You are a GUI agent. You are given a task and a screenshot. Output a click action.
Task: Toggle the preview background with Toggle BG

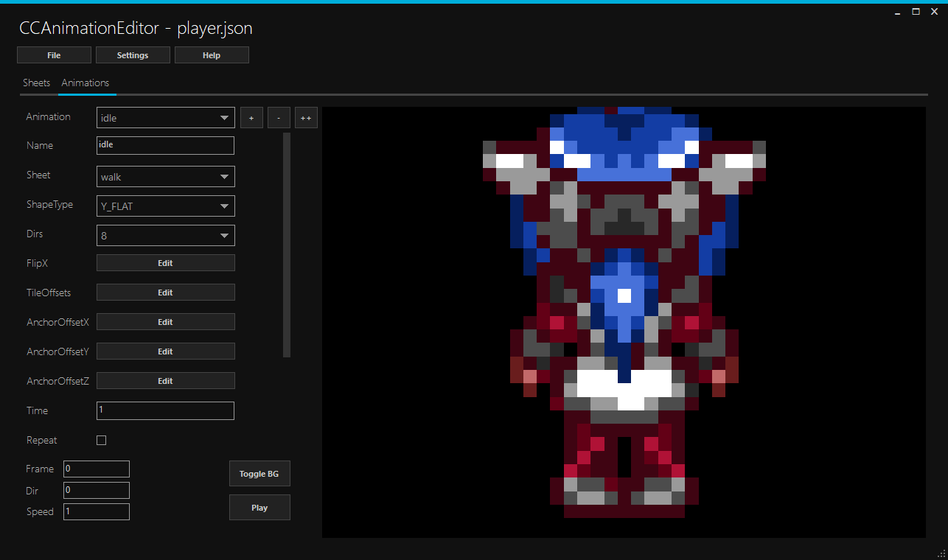coord(259,474)
